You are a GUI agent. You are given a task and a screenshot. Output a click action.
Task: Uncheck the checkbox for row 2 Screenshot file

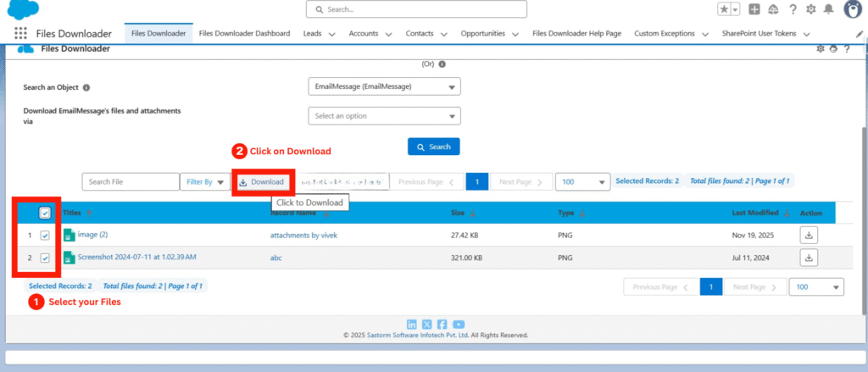[46, 258]
